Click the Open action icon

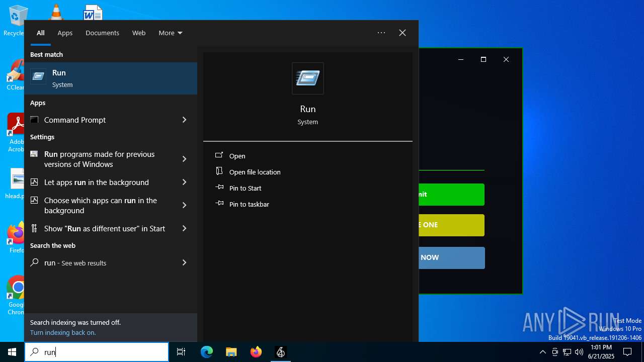pyautogui.click(x=219, y=156)
